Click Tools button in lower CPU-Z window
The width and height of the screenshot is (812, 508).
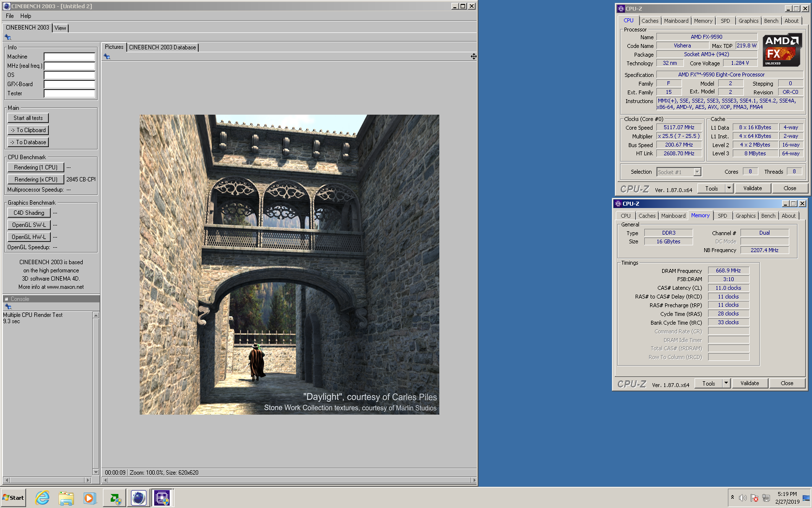click(709, 383)
